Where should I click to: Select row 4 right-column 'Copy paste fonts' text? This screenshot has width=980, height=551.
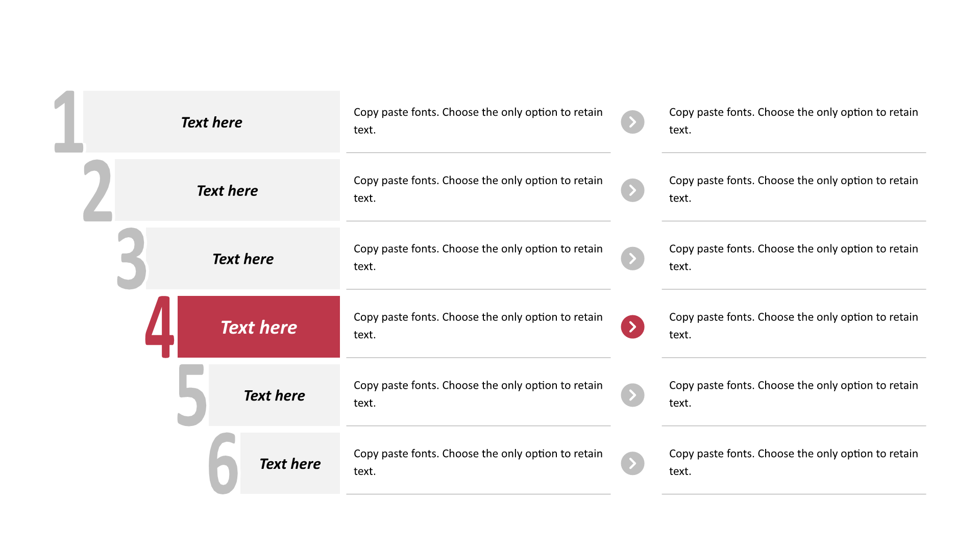pyautogui.click(x=794, y=326)
